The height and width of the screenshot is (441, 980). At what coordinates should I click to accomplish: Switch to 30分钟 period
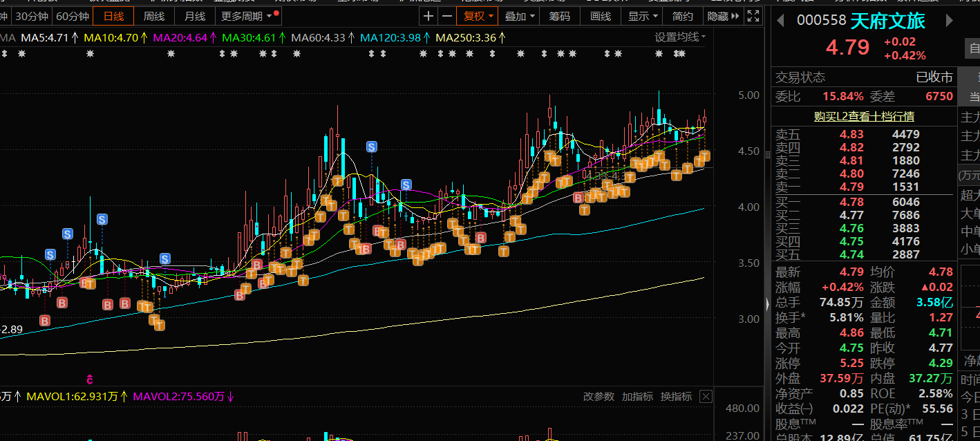coord(32,16)
